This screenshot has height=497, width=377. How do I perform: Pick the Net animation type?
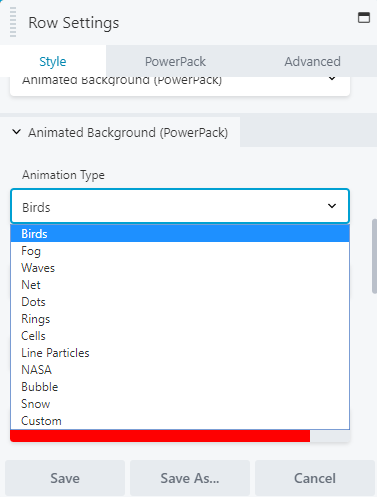(x=180, y=285)
